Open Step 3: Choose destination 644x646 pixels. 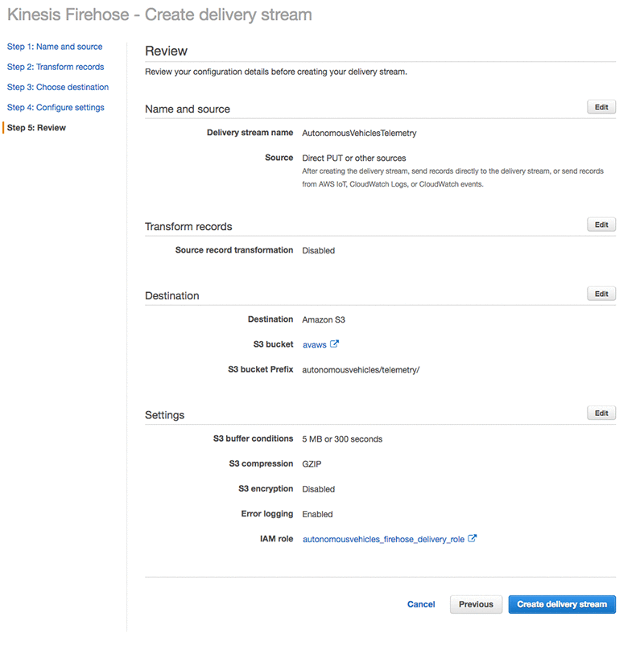coord(58,87)
